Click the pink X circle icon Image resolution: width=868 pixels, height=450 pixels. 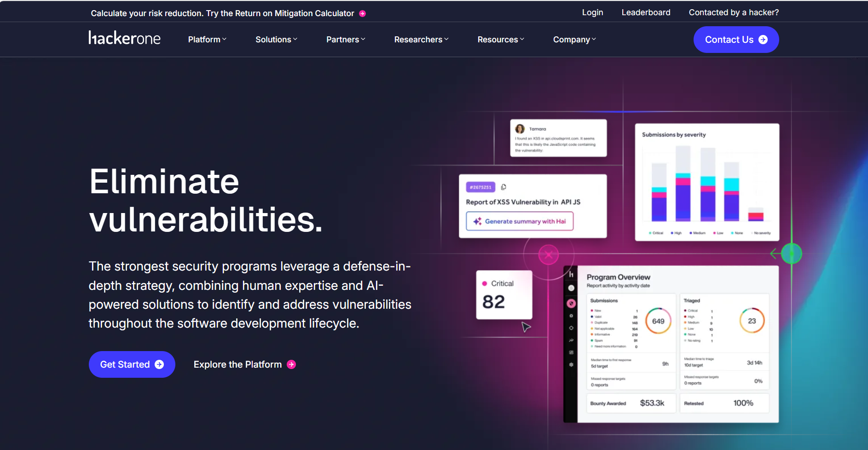coord(549,254)
